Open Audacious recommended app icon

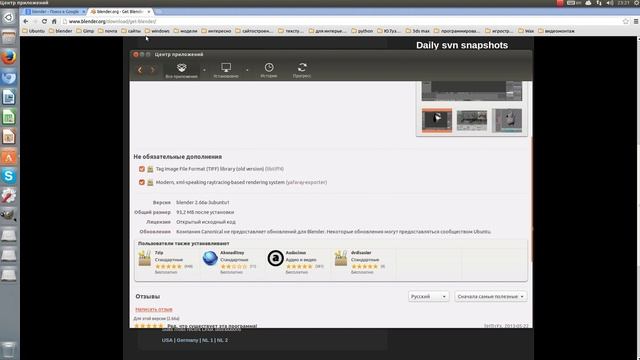tap(276, 258)
